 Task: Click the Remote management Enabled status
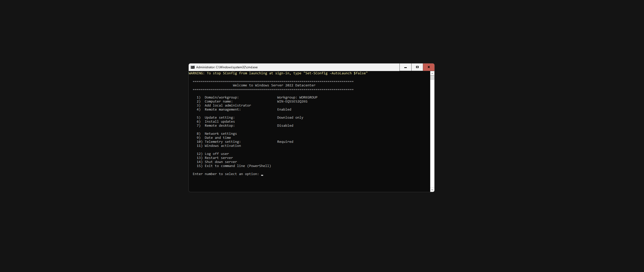coord(284,110)
